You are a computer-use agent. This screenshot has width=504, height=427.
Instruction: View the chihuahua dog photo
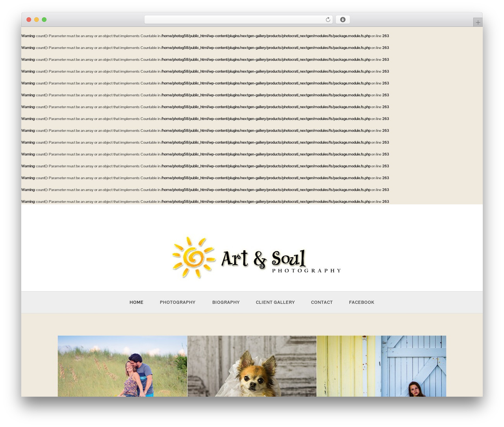252,366
